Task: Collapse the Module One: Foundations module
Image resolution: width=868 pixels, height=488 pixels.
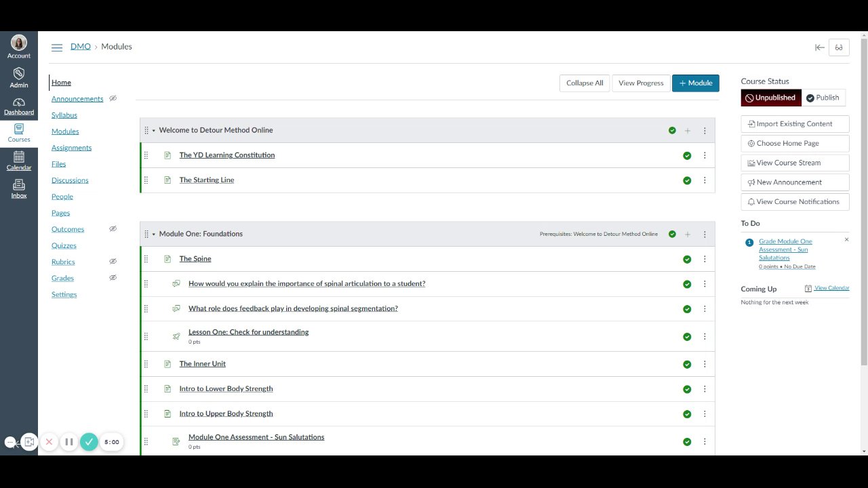Action: 154,235
